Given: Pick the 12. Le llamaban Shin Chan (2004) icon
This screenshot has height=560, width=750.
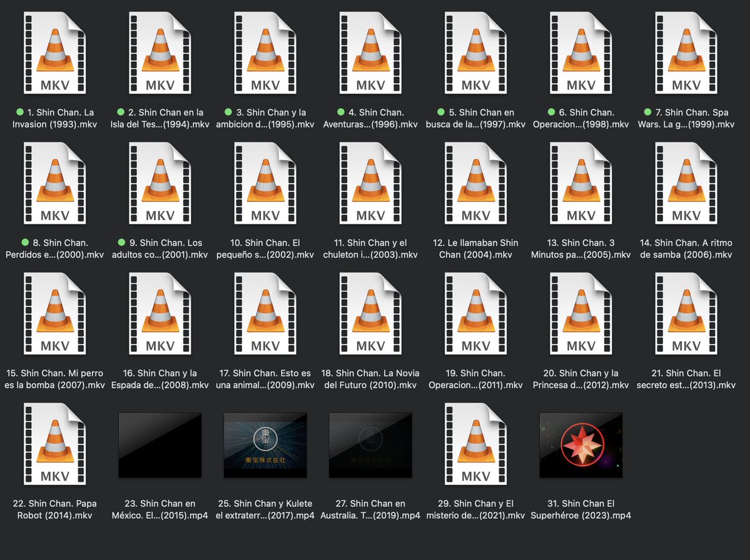Looking at the screenshot, I should 475,183.
